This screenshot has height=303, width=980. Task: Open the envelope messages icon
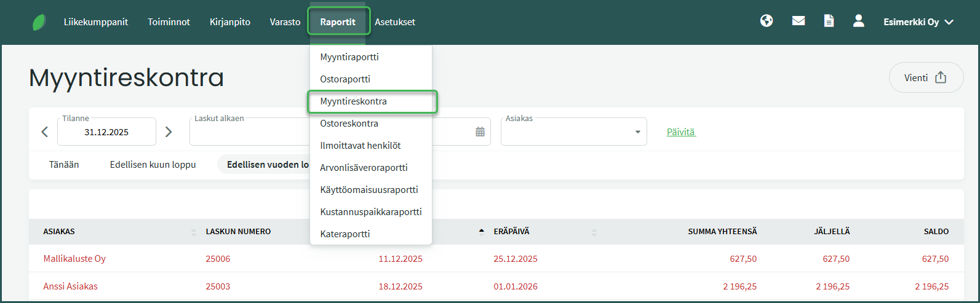(799, 22)
